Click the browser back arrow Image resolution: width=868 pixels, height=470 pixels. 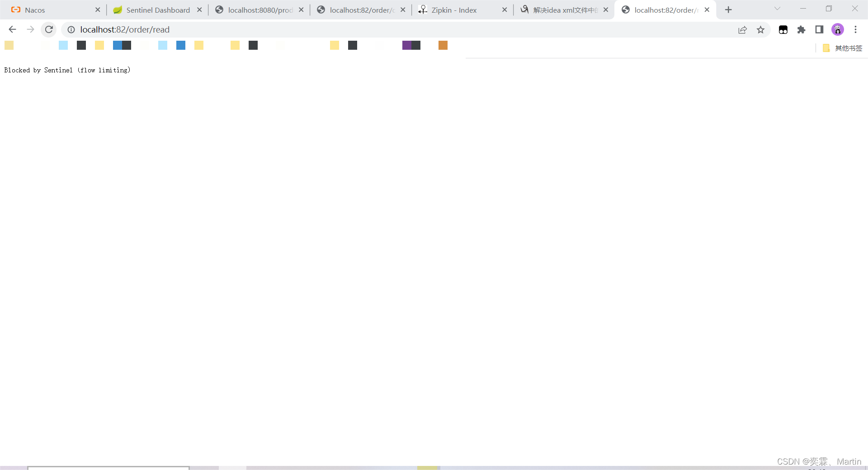12,29
